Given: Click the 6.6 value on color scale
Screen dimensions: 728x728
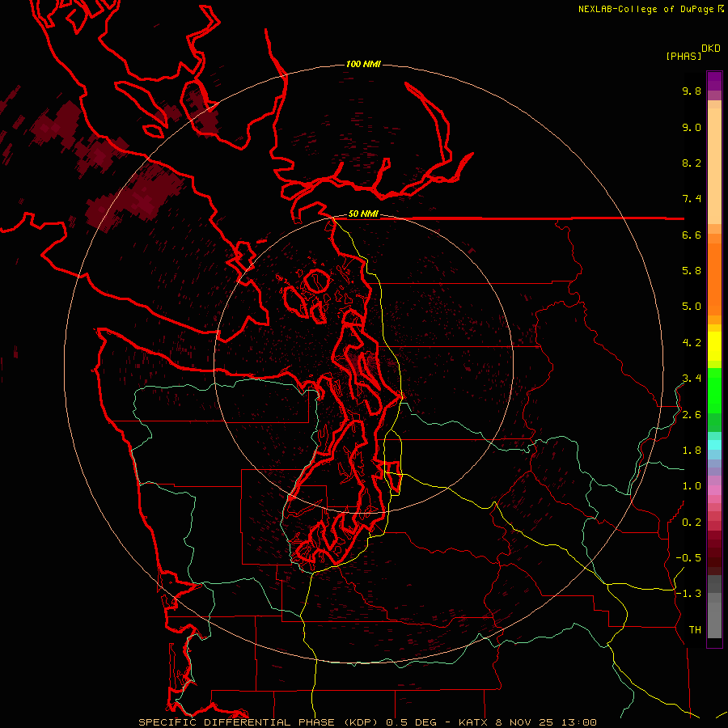Looking at the screenshot, I should click(692, 235).
